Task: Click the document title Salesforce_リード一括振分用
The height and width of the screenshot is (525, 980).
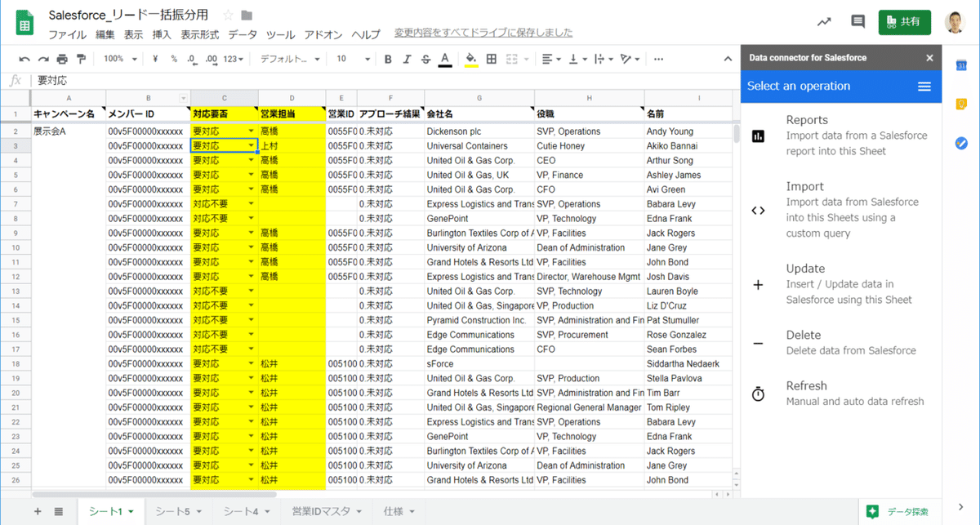Action: (128, 16)
